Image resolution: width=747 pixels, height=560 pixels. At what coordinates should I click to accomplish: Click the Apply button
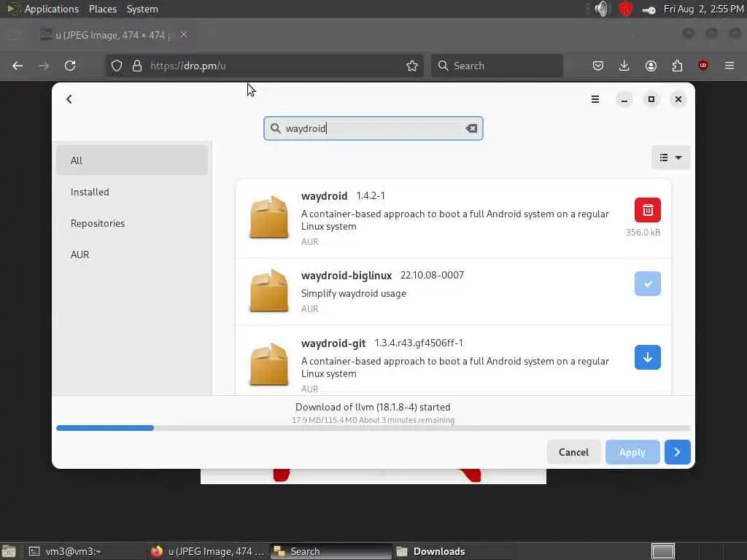[632, 452]
